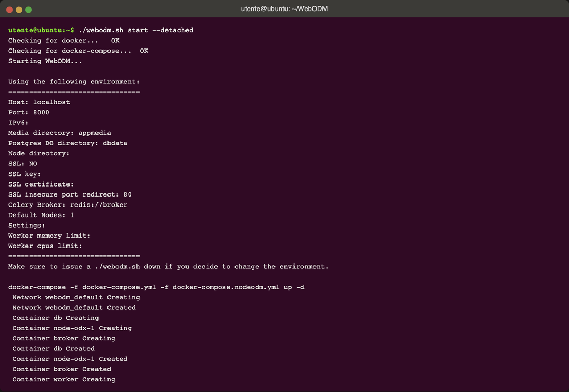Click the 'SSL key:' line
569x392 pixels.
(24, 174)
